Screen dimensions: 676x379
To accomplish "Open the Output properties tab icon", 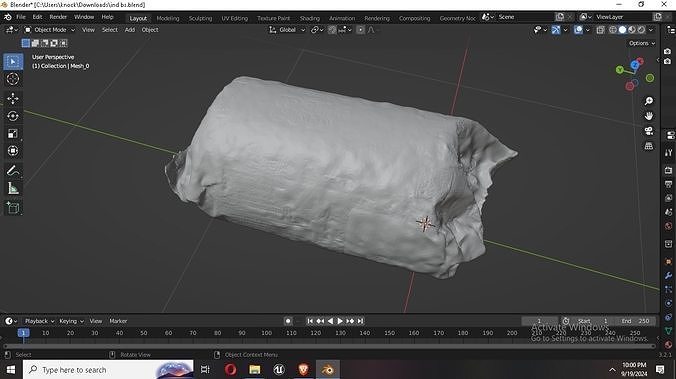I will [669, 184].
